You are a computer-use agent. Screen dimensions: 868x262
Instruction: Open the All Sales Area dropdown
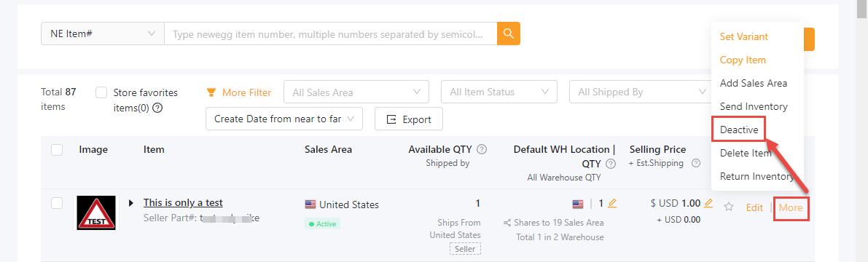[x=356, y=92]
